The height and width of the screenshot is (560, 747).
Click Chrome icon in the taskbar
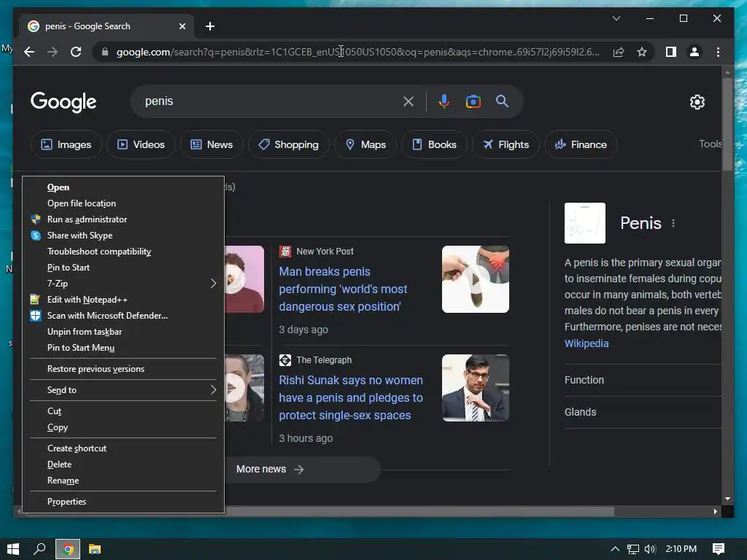point(68,550)
